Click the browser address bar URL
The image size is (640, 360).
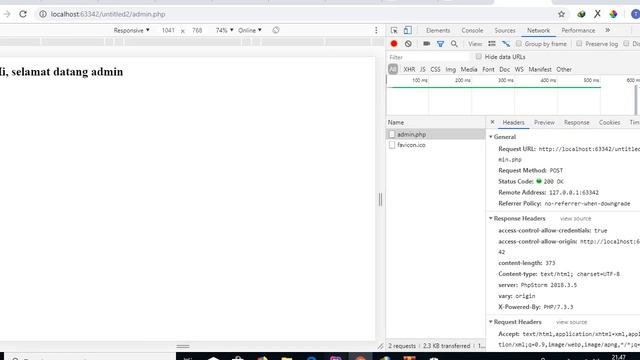[108, 14]
